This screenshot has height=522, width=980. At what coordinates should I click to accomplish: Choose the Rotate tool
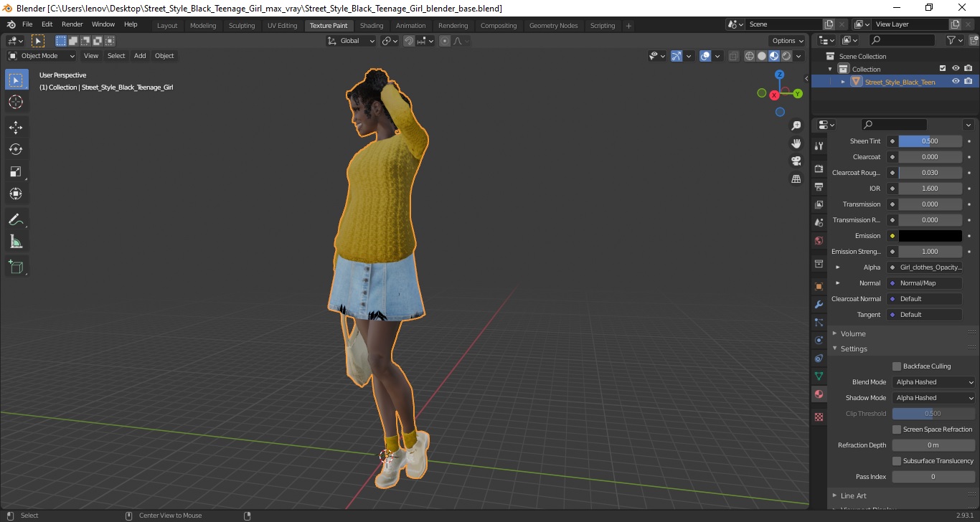(16, 149)
